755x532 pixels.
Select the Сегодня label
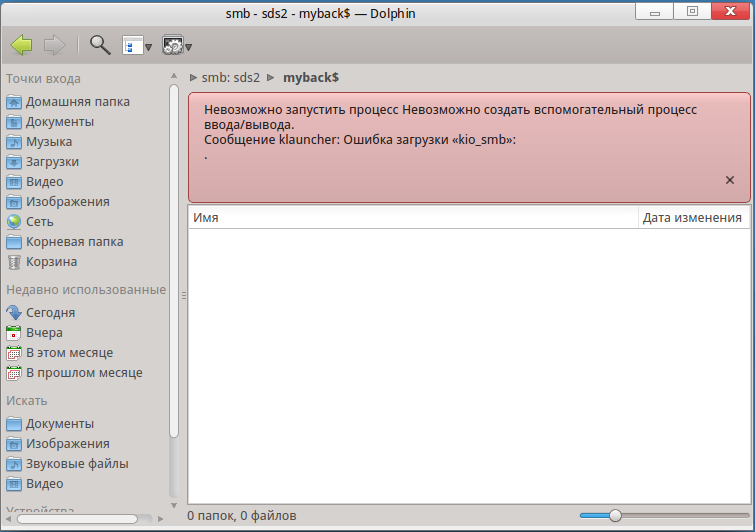point(50,313)
